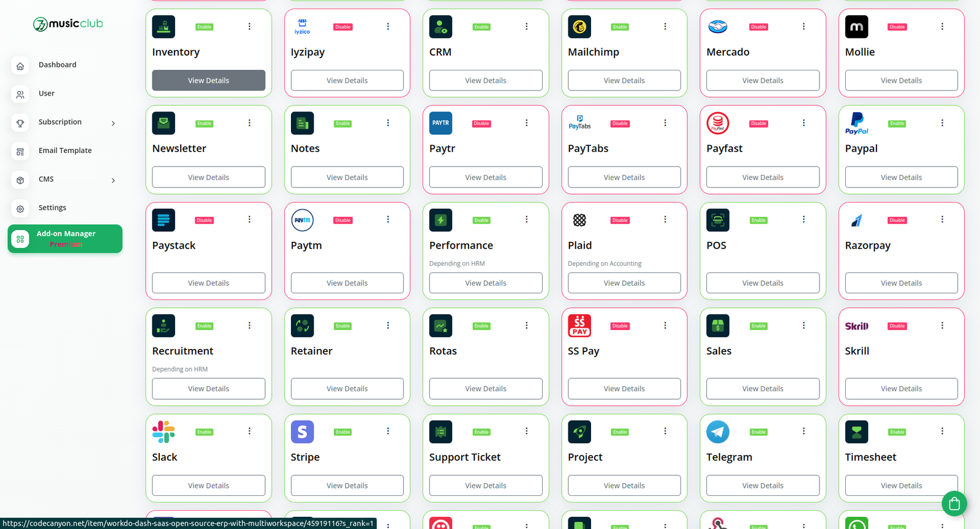Click the Newsletter add-on icon
Image resolution: width=980 pixels, height=529 pixels.
164,123
